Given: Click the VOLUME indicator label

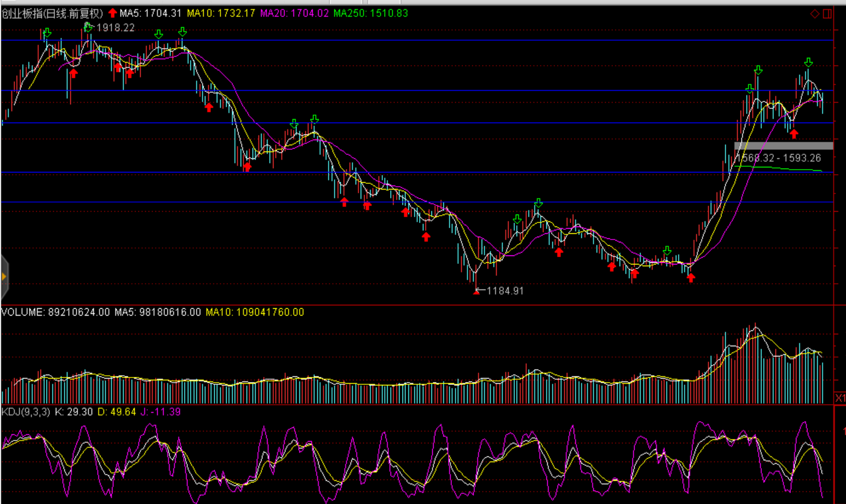Looking at the screenshot, I should tap(23, 312).
